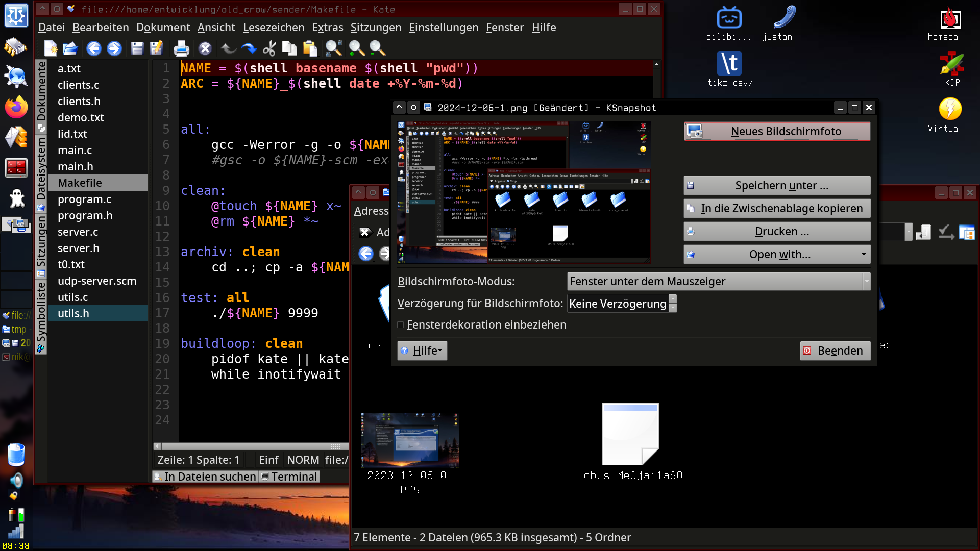Select program.c in Kate document list
This screenshot has width=980, height=551.
pyautogui.click(x=97, y=199)
